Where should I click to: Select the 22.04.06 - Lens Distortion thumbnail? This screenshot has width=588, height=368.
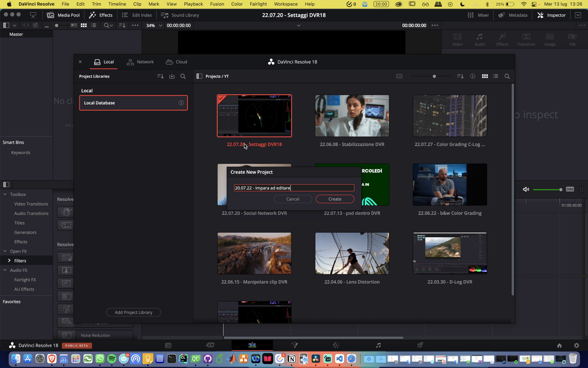pyautogui.click(x=352, y=253)
